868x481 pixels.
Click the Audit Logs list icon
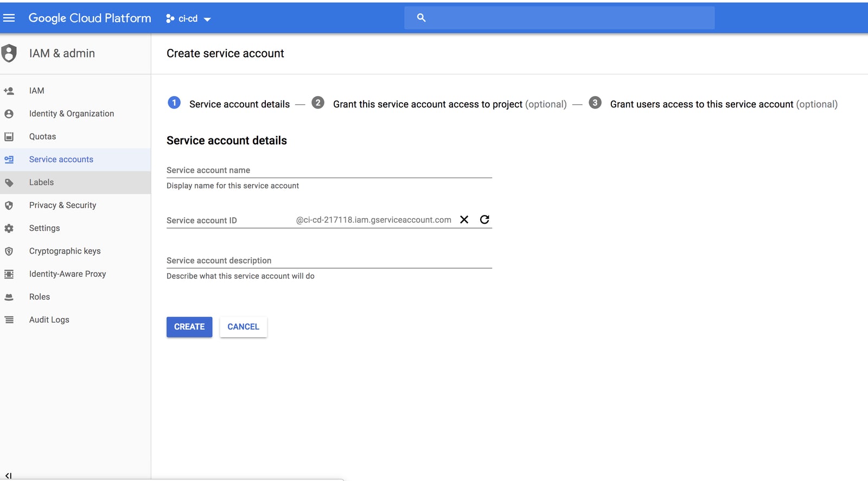click(x=9, y=320)
